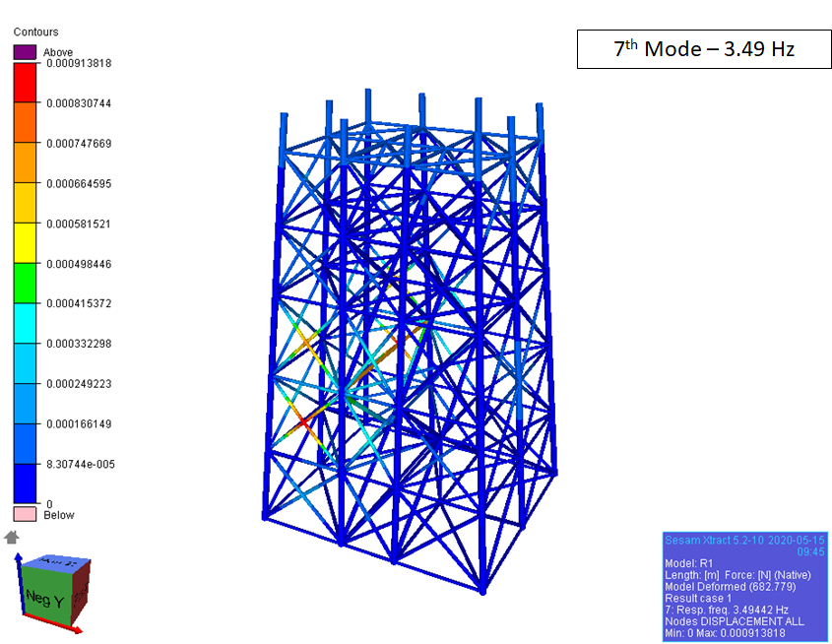Viewport: 832px width, 644px height.
Task: Pick the green band in contour legend
Action: 25,284
